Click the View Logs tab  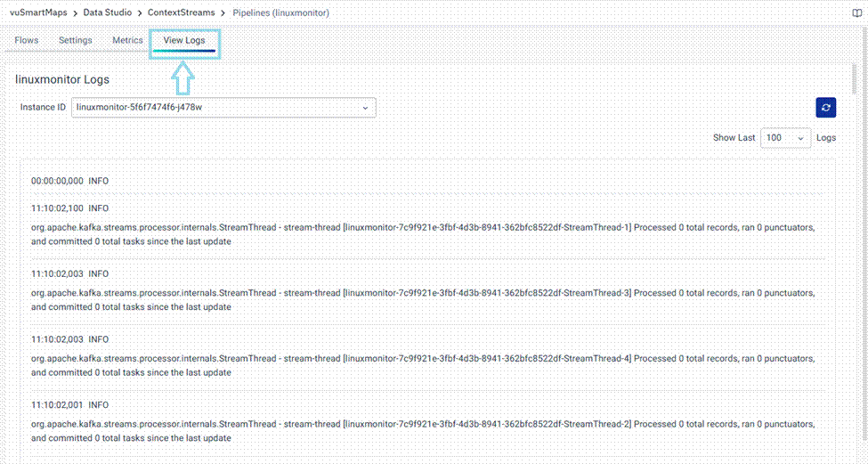184,41
